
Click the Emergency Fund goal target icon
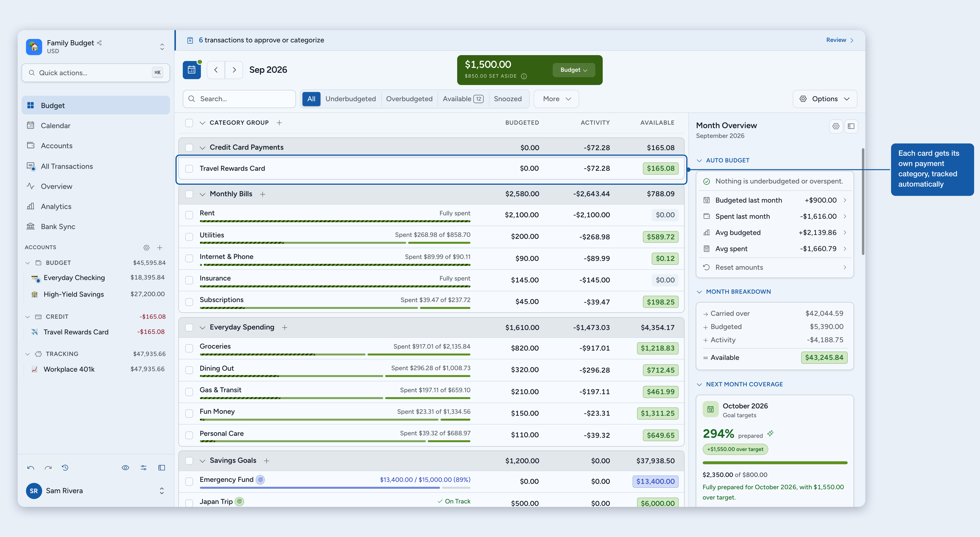coord(260,480)
